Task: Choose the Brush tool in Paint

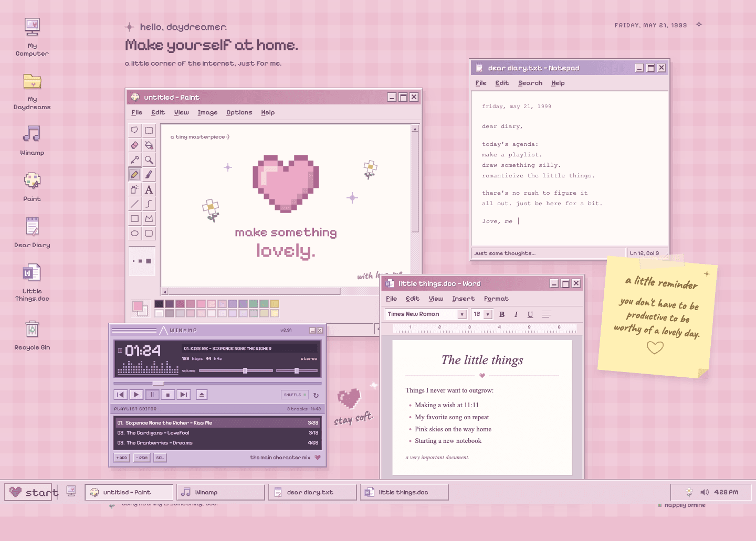Action: pyautogui.click(x=149, y=174)
